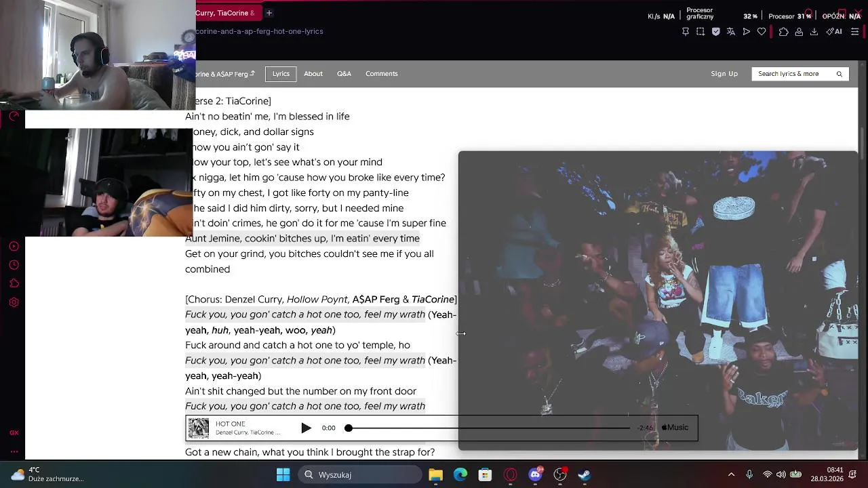Open the page translate icon

click(730, 31)
